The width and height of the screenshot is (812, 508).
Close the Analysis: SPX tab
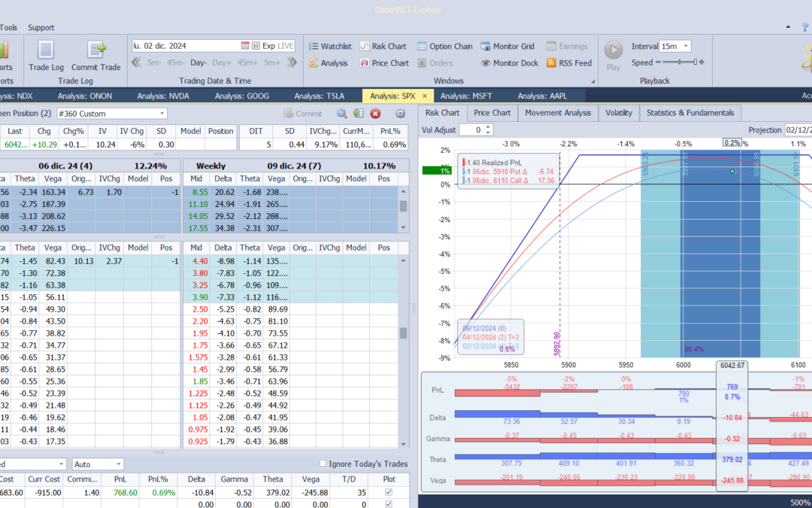pos(425,96)
